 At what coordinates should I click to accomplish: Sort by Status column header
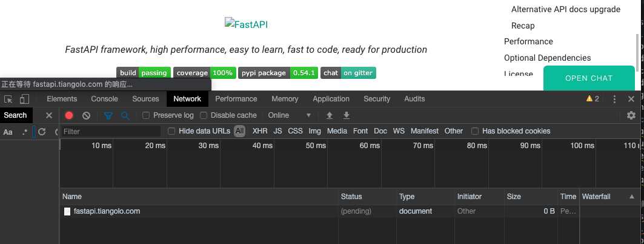click(x=368, y=197)
